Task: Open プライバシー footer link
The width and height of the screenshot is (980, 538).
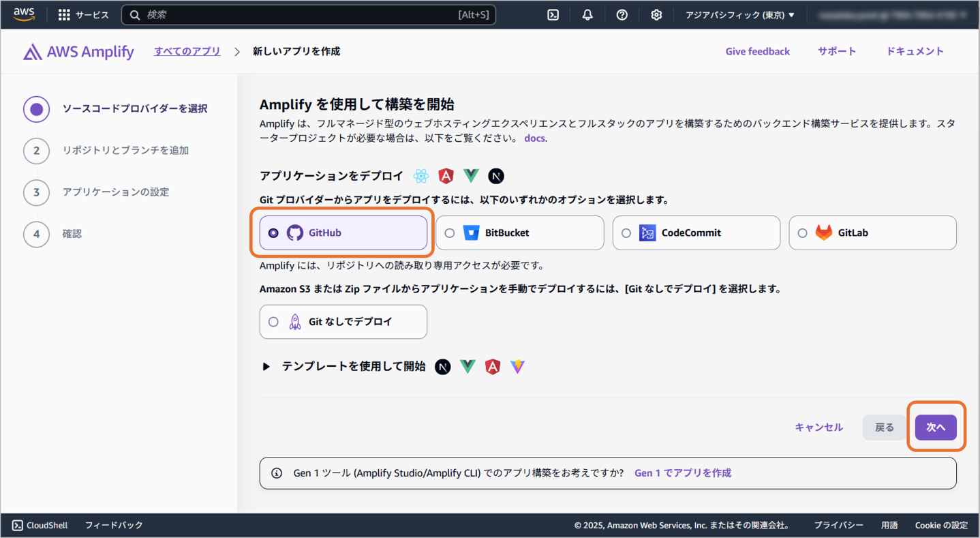Action: [x=838, y=525]
